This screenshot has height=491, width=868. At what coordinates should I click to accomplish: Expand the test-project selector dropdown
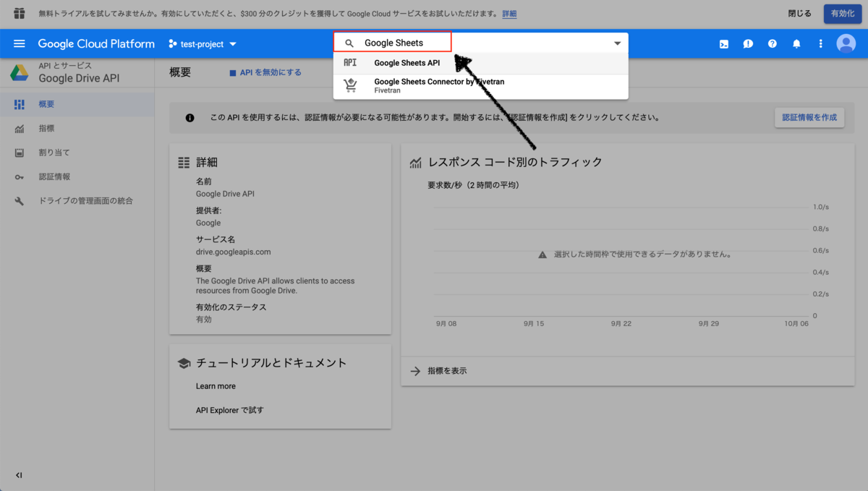(203, 44)
